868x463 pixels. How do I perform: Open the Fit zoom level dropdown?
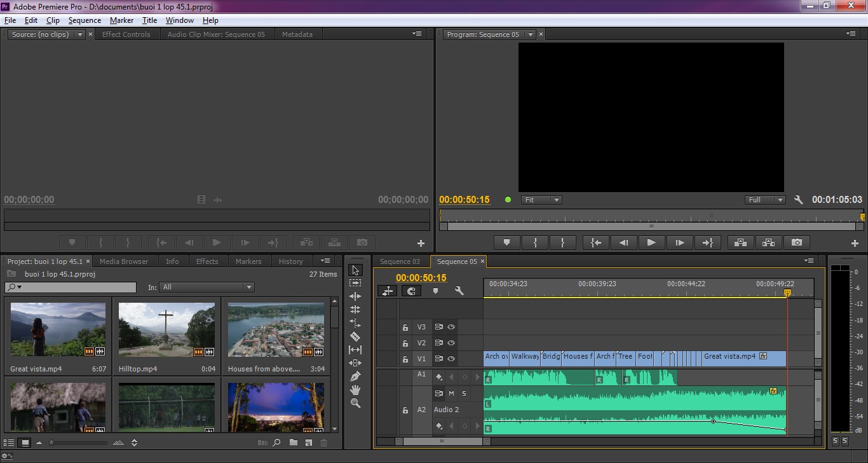pyautogui.click(x=541, y=200)
